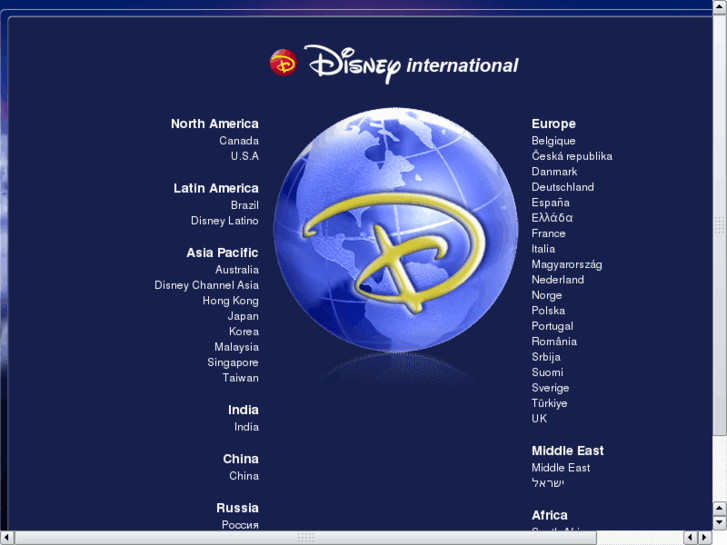Choose Australia under Asia Pacific
Image resolution: width=727 pixels, height=545 pixels.
point(237,269)
